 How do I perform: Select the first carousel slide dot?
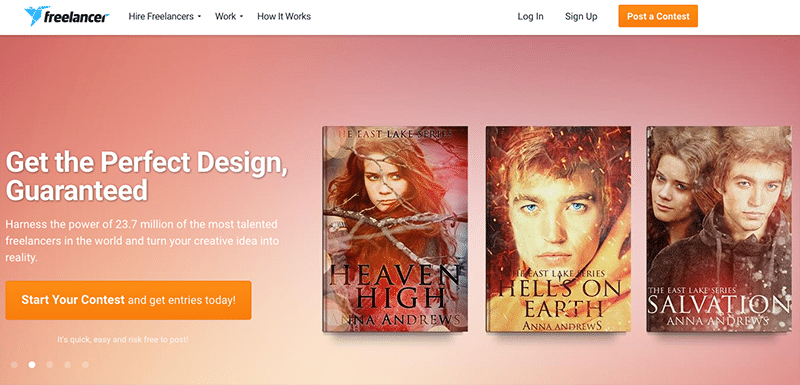14,365
